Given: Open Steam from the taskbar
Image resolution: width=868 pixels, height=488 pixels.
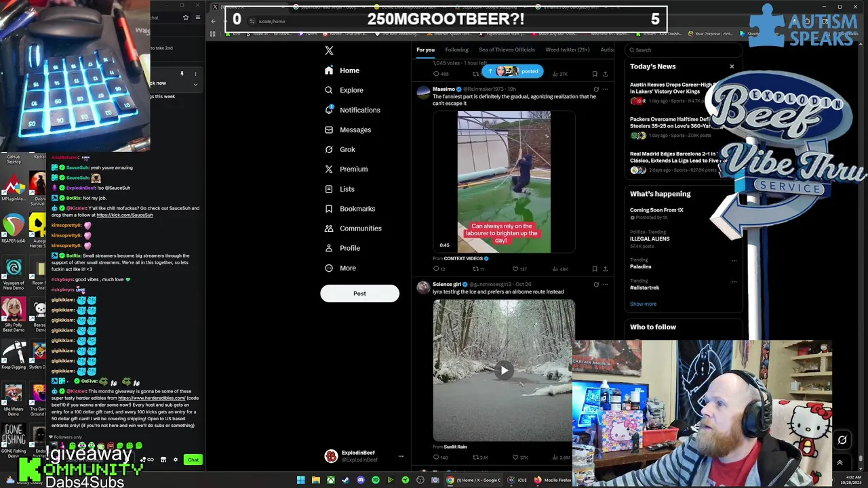Looking at the screenshot, I should (x=345, y=480).
